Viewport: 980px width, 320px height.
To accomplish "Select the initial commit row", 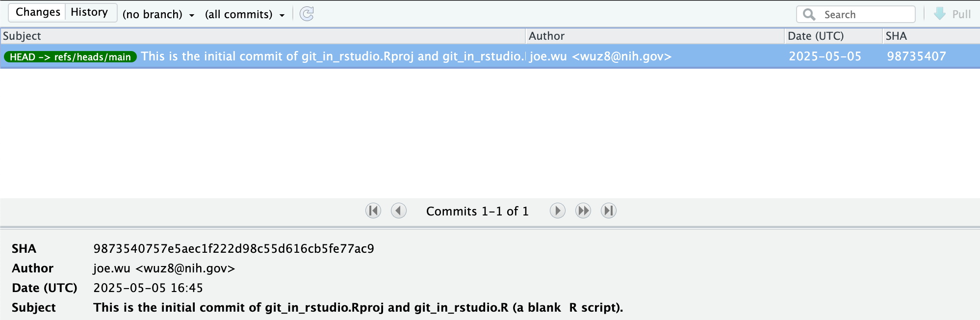I will (x=333, y=56).
